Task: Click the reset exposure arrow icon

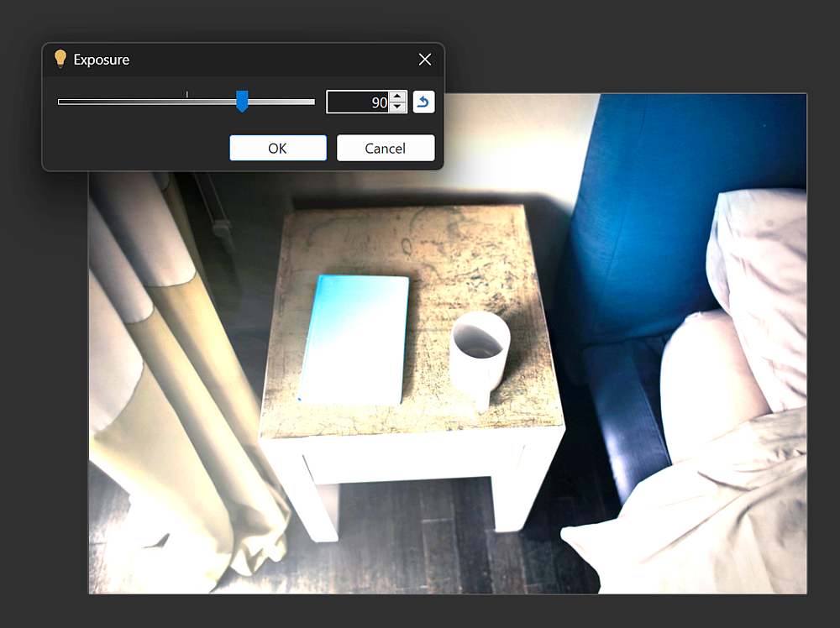Action: coord(423,102)
